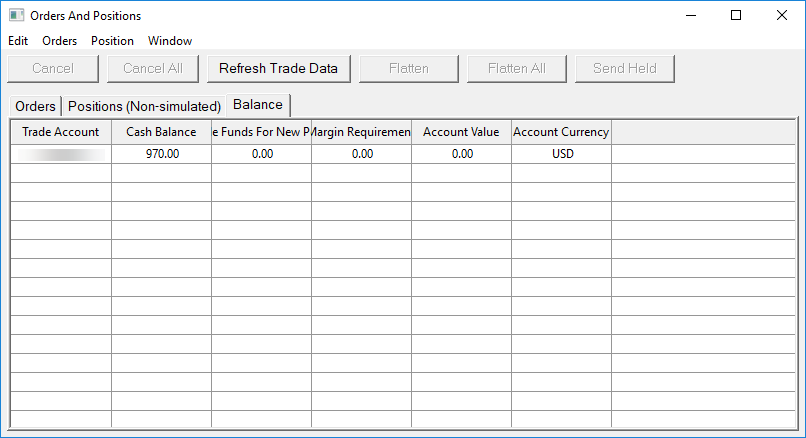Click the Trade Account column header
Viewport: 806px width, 438px height.
tap(61, 132)
